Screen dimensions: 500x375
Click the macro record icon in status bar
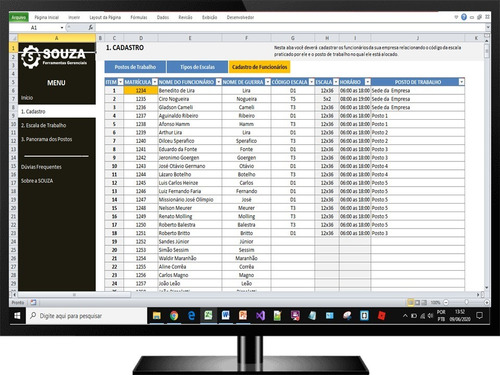click(x=33, y=302)
